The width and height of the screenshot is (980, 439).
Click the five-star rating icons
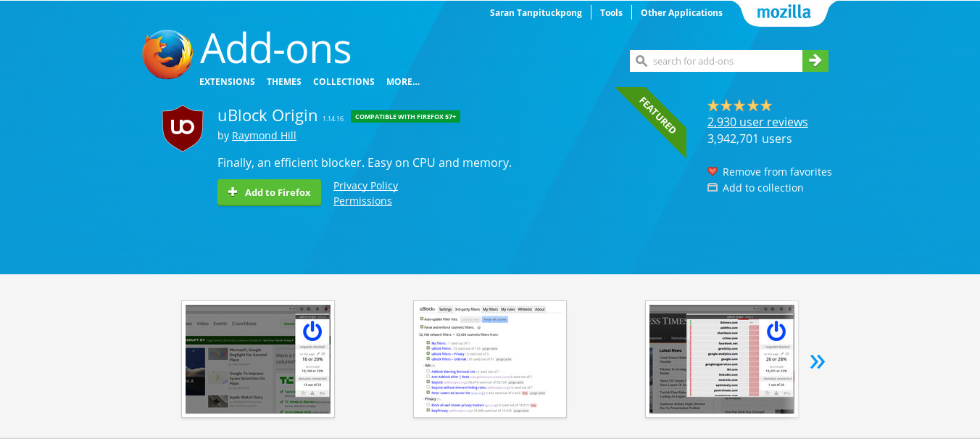(739, 105)
